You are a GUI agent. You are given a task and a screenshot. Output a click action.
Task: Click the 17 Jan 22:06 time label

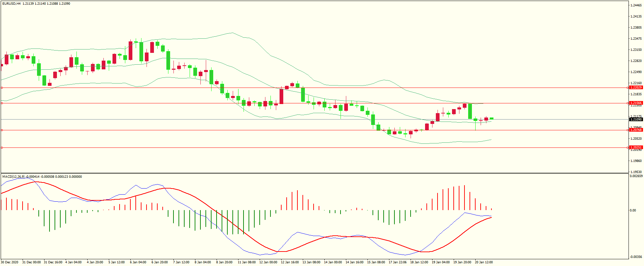point(398,262)
